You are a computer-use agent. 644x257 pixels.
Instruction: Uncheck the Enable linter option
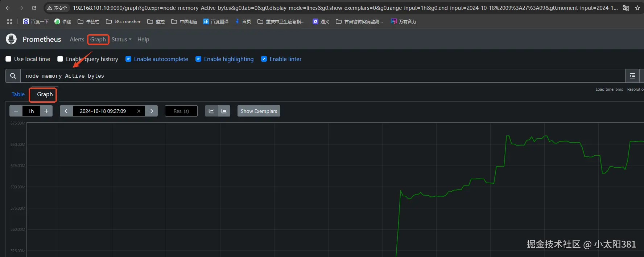[x=264, y=59]
